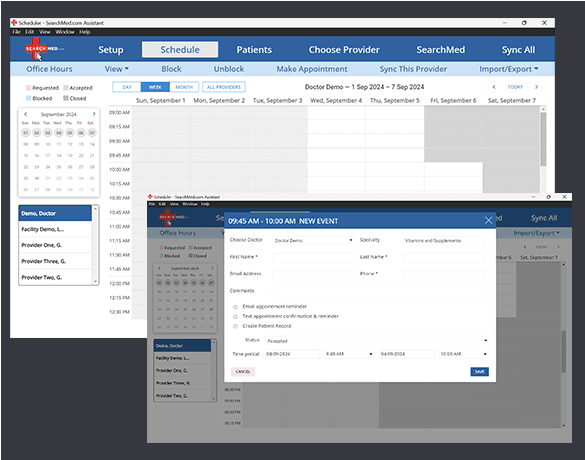Open the Status dropdown showing Accepted

[377, 341]
